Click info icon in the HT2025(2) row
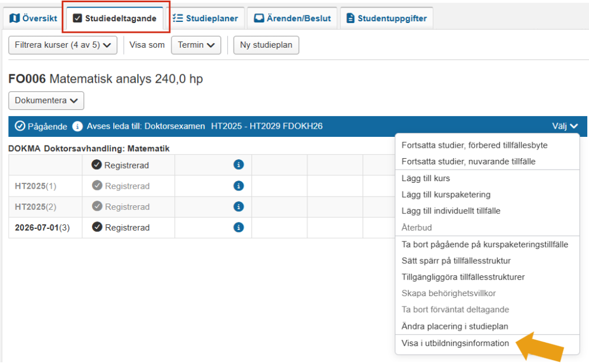 coord(239,206)
